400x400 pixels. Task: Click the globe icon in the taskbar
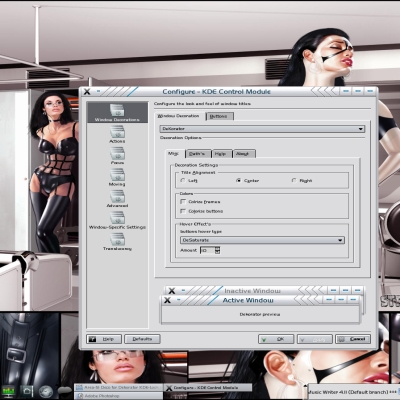[46, 391]
